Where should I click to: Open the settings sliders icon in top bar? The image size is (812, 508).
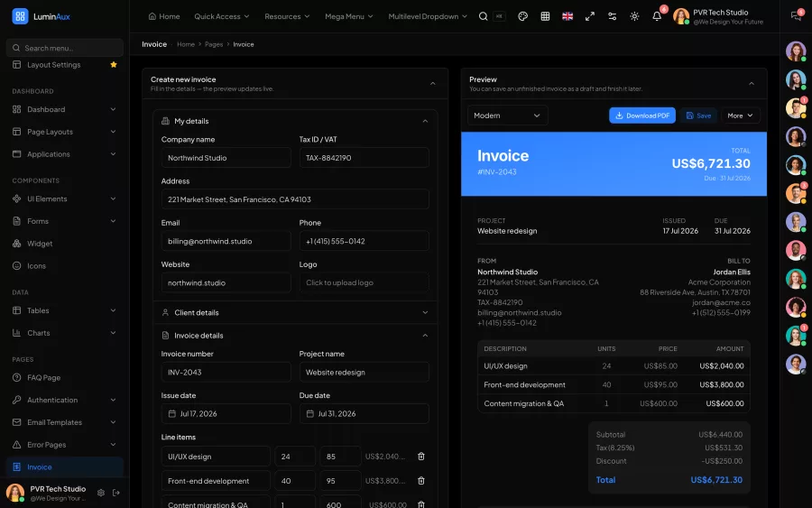tap(612, 16)
